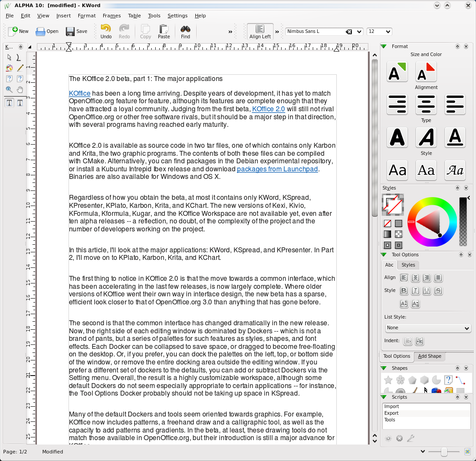Open the Frames menu
This screenshot has height=461, width=476.
[x=112, y=16]
